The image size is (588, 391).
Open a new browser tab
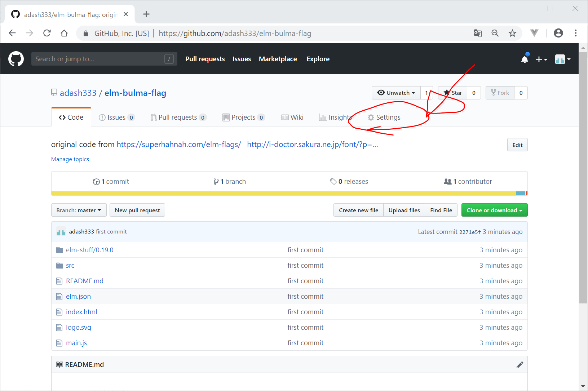point(146,14)
